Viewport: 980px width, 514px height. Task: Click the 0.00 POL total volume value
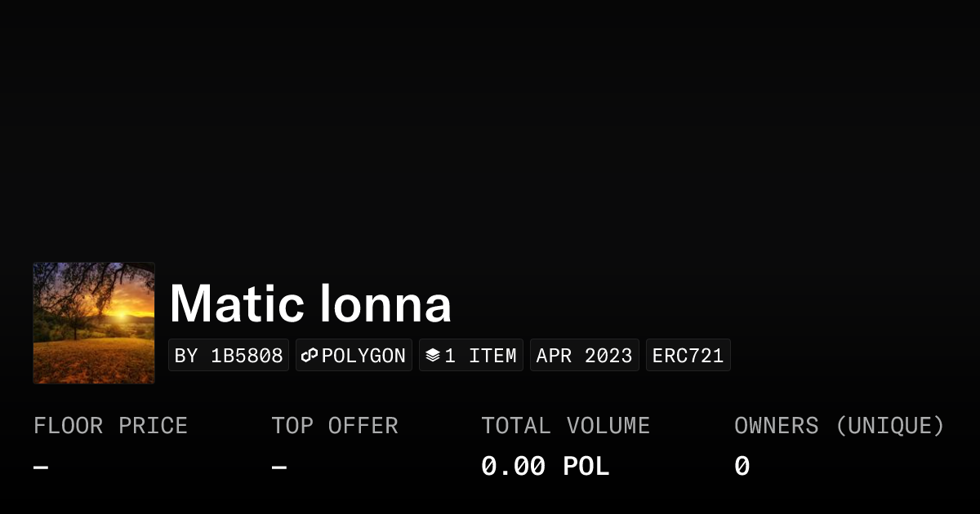click(545, 465)
